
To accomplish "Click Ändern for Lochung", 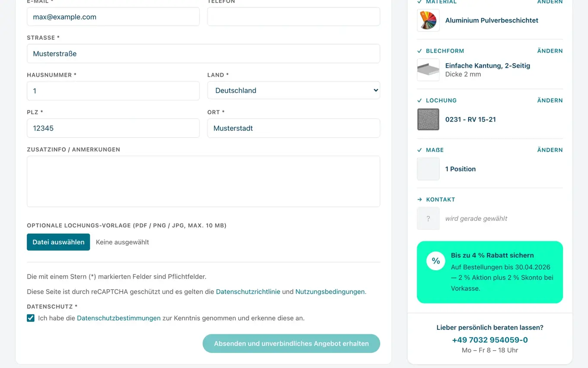I will [x=550, y=100].
